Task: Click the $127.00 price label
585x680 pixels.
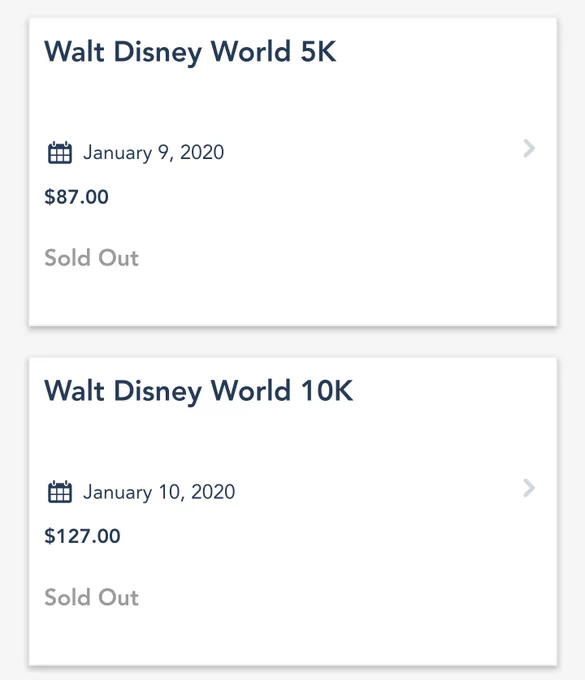Action: click(82, 536)
